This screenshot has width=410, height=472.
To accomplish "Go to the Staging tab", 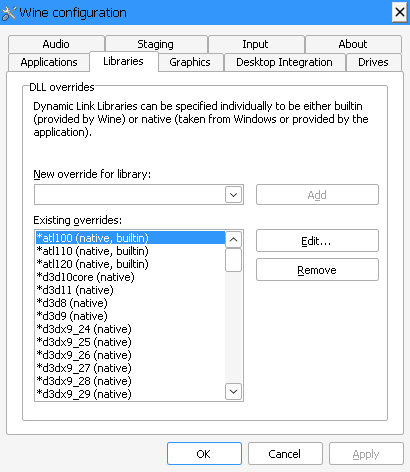I will [156, 44].
